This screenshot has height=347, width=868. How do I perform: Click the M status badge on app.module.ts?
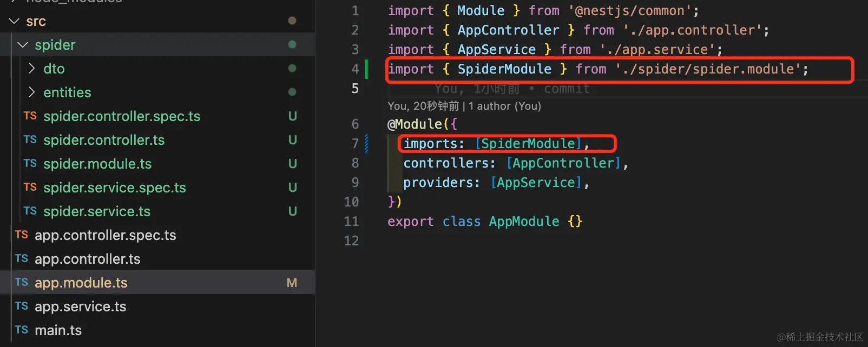tap(292, 283)
